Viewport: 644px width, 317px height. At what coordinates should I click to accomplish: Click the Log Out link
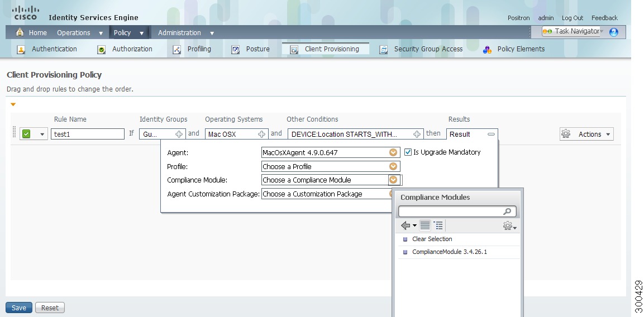pyautogui.click(x=572, y=18)
